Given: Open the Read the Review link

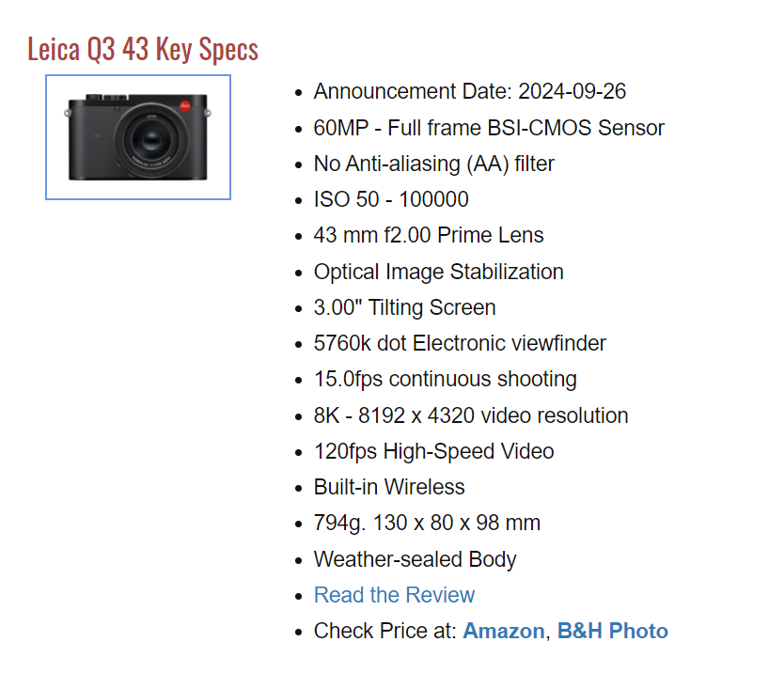Looking at the screenshot, I should (x=394, y=595).
